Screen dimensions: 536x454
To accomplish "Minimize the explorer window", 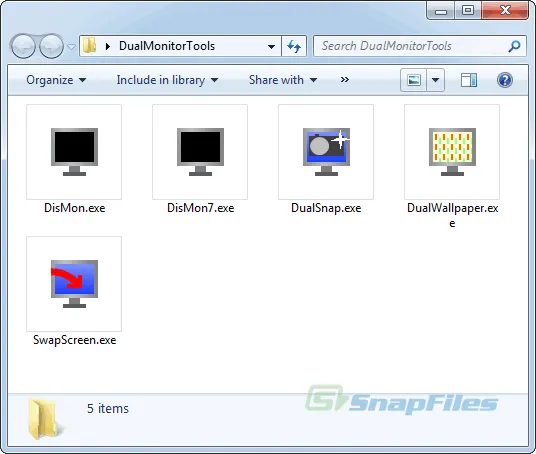I will [x=441, y=11].
